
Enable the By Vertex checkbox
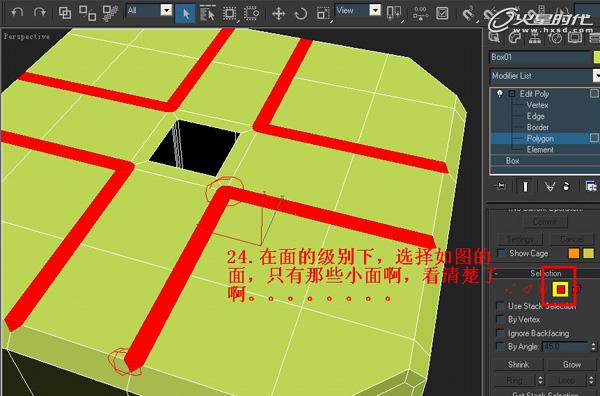(x=500, y=319)
